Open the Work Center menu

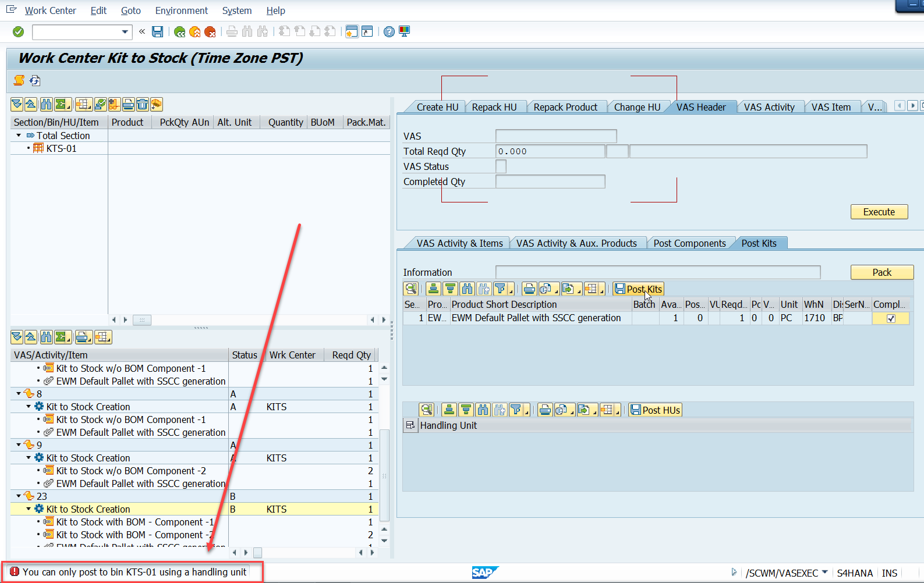tap(50, 10)
